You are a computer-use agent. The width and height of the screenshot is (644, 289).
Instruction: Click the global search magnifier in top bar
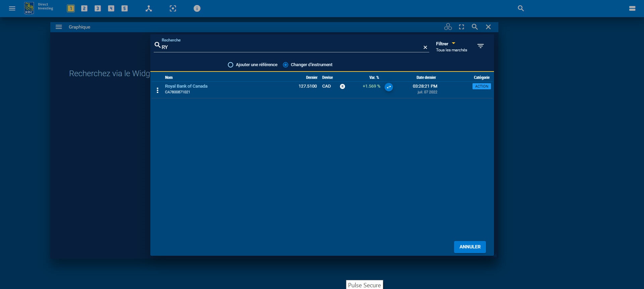[521, 8]
